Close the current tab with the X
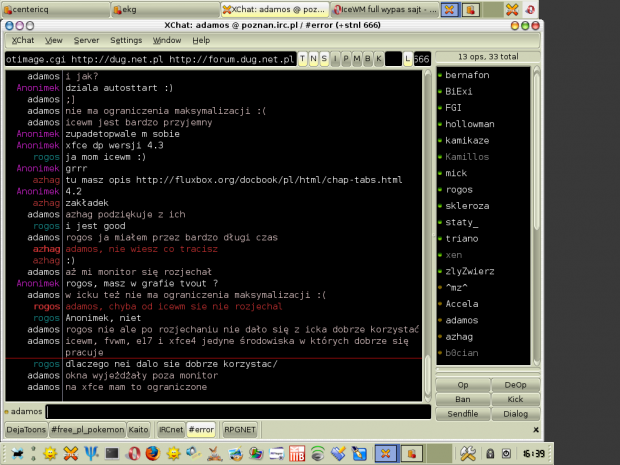Image resolution: width=620 pixels, height=465 pixels. pyautogui.click(x=536, y=429)
